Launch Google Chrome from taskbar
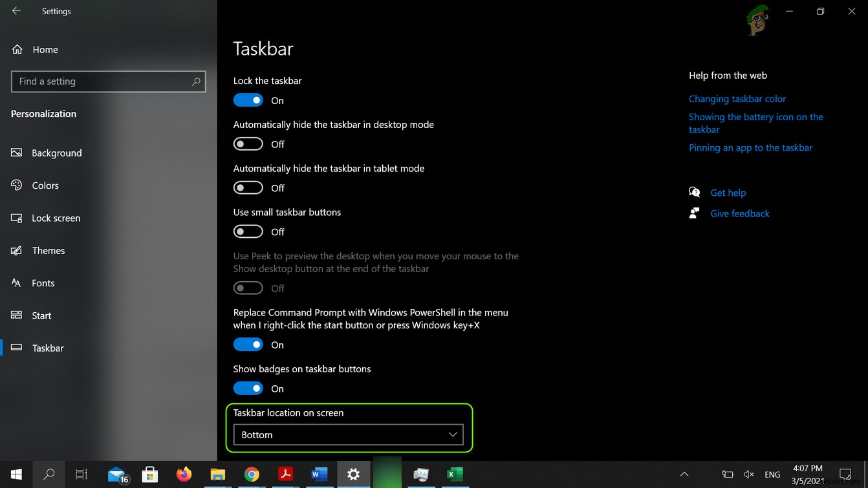This screenshot has height=488, width=868. click(252, 474)
